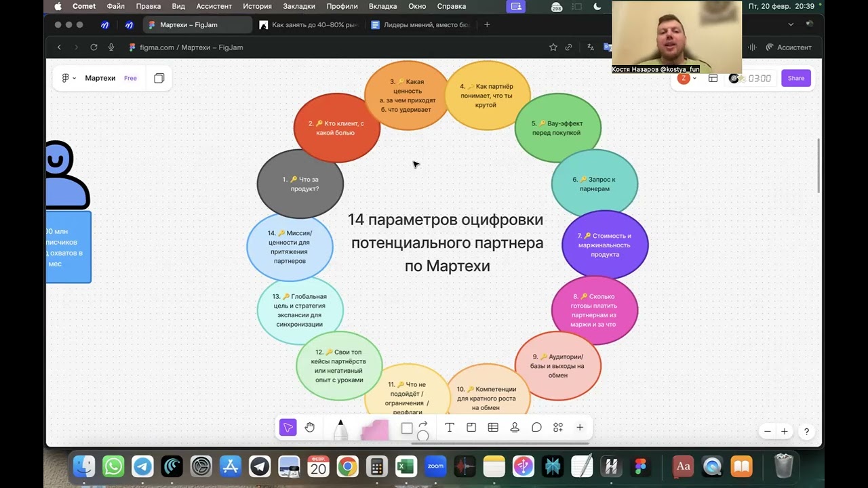Image resolution: width=868 pixels, height=488 pixels.
Task: Select the square shape tool
Action: pyautogui.click(x=407, y=428)
